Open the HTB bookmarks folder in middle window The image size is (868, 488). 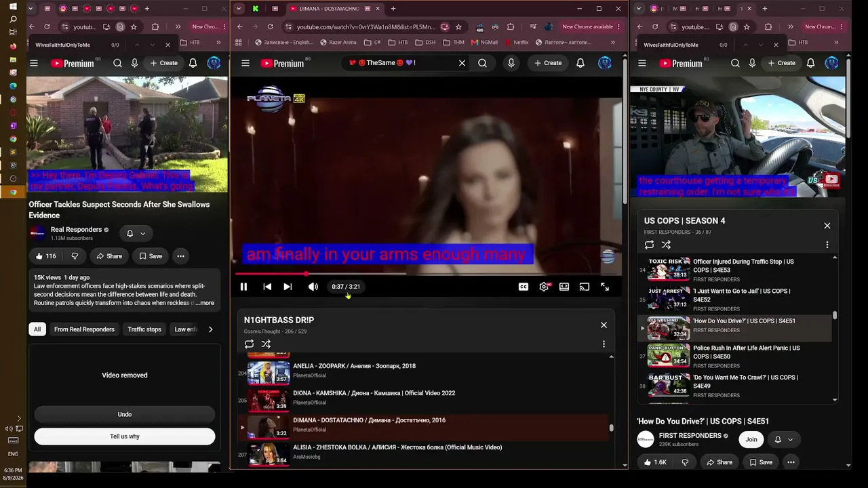[x=397, y=42]
